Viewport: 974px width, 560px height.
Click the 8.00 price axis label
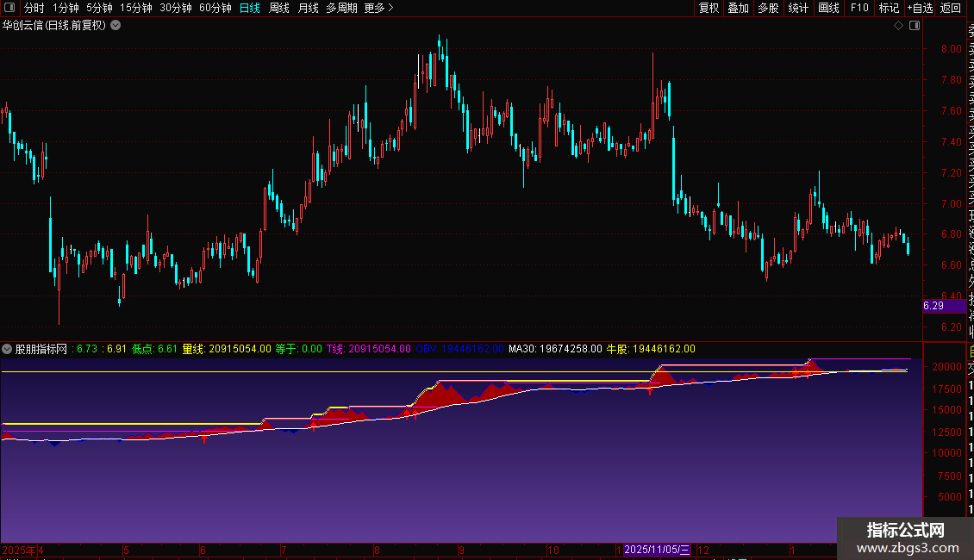[x=951, y=49]
